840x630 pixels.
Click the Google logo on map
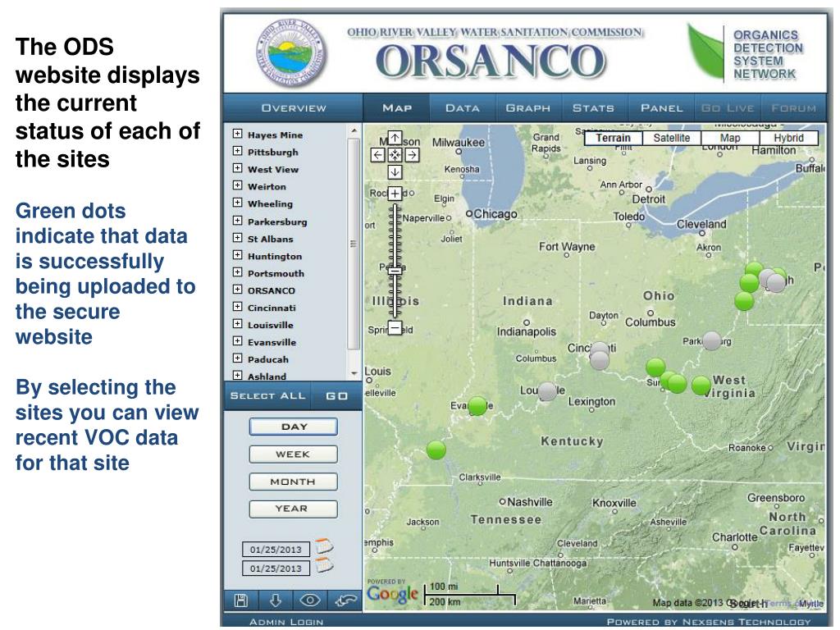point(392,594)
